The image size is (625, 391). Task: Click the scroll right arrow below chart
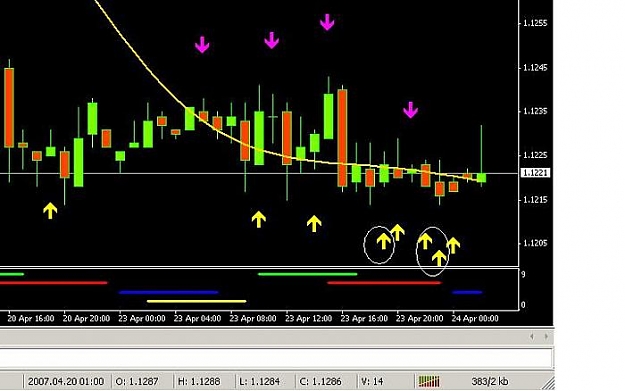pos(546,337)
